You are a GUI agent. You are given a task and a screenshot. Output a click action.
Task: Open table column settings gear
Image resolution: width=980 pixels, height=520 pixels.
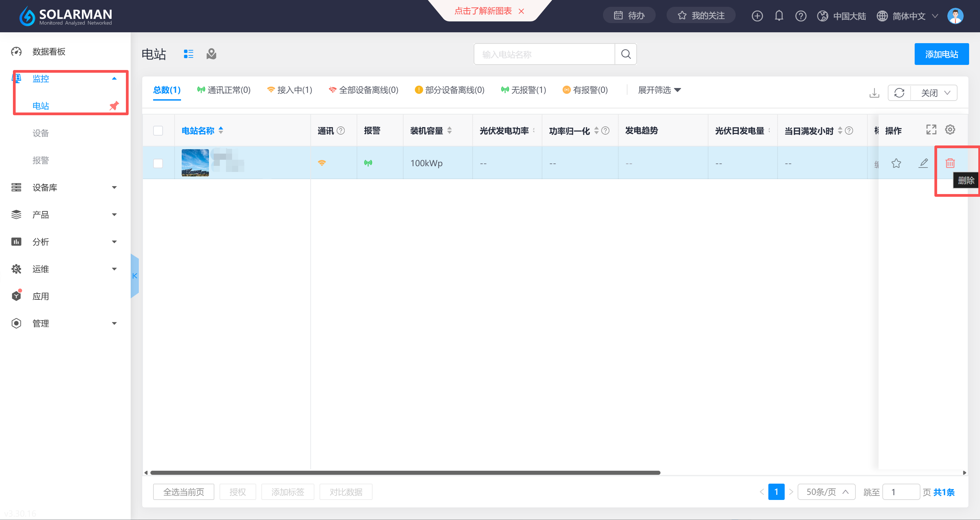[x=950, y=129]
